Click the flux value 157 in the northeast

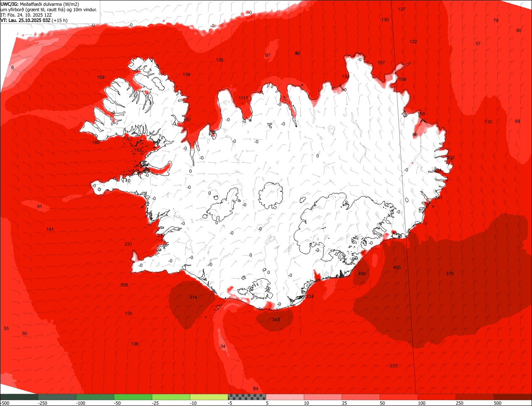[381, 63]
